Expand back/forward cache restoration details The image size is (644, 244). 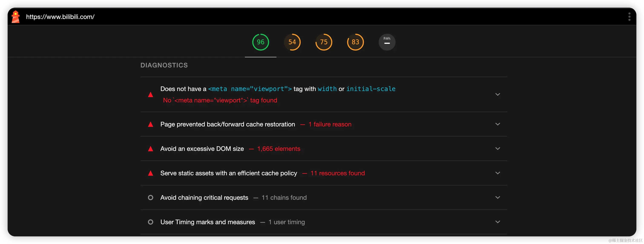click(497, 124)
